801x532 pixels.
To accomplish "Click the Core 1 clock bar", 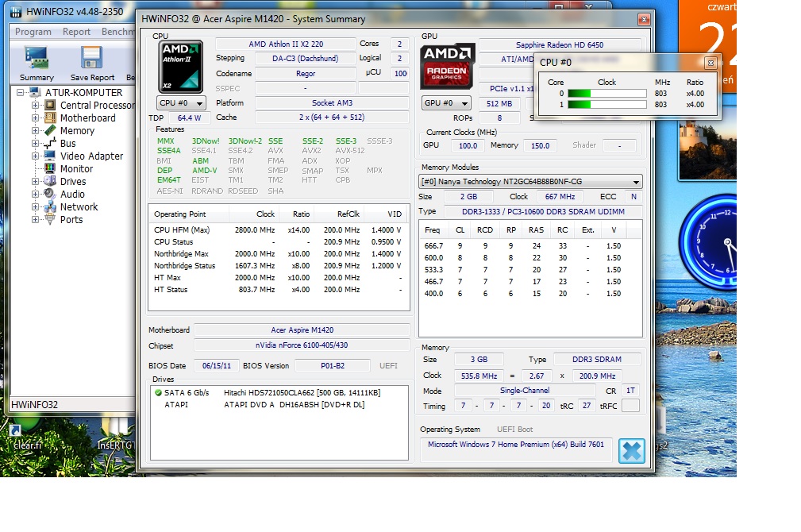I will coord(607,104).
